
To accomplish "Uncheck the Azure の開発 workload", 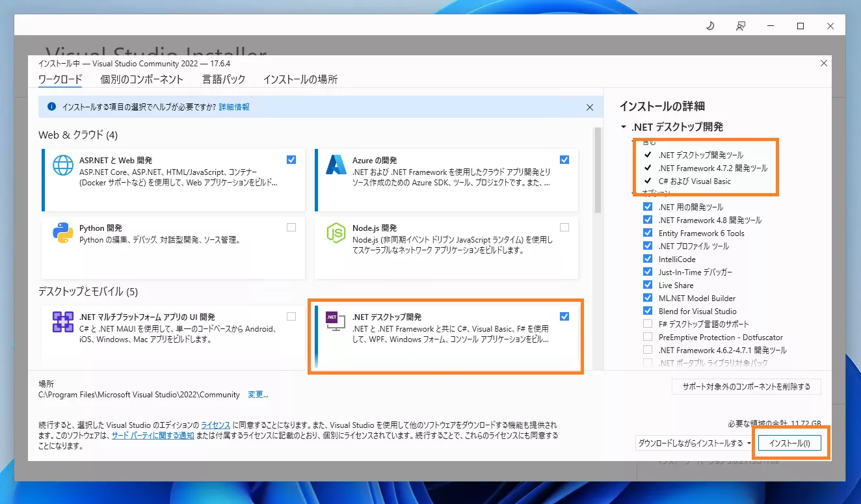I will (564, 159).
